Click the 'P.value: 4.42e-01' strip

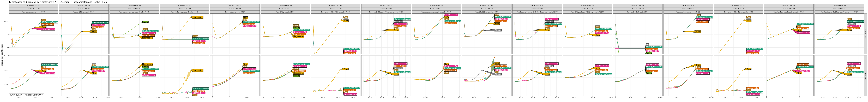pos(235,9)
